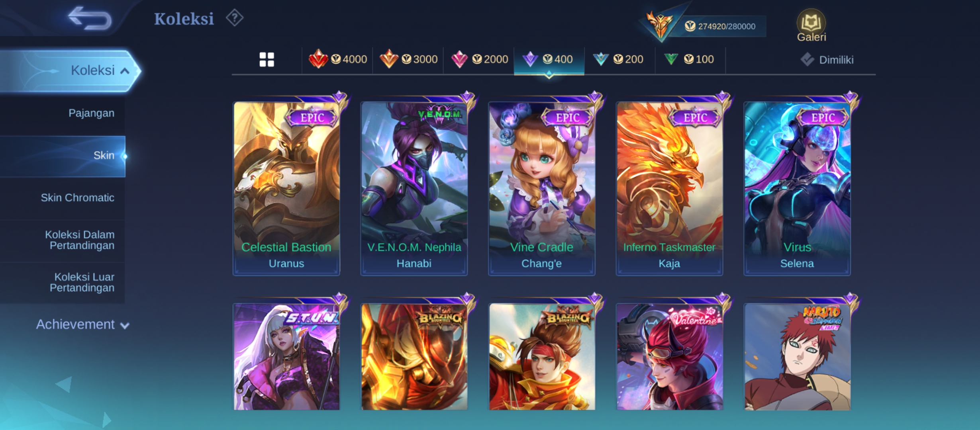Open the collection rank emblem icon
The height and width of the screenshot is (430, 980).
click(659, 25)
